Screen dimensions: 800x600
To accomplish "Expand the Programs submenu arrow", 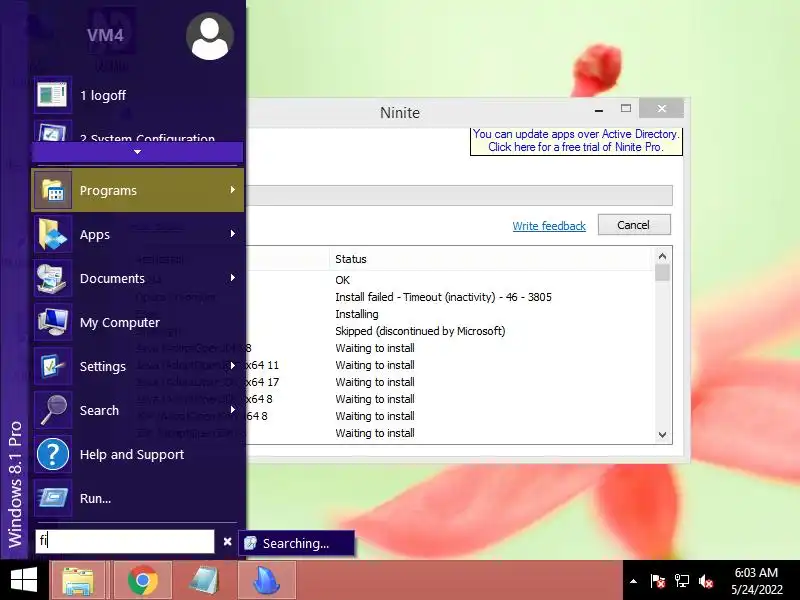I will [233, 190].
